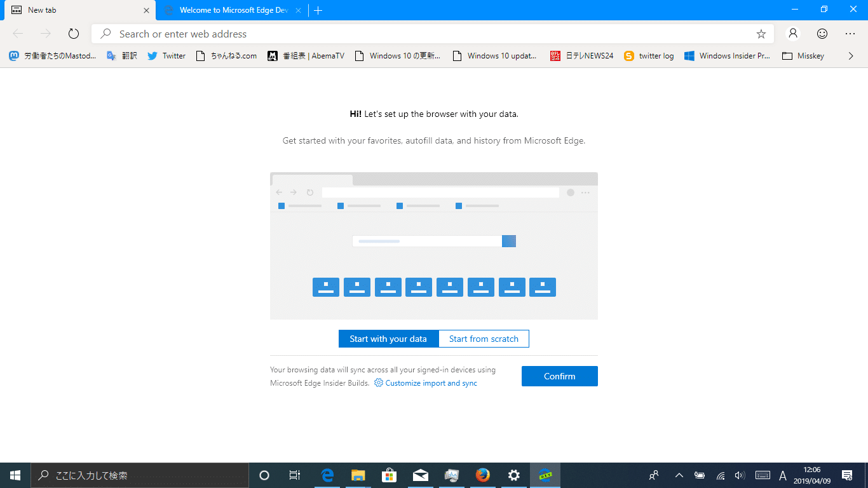This screenshot has height=488, width=868.
Task: Switch to Welcome to Microsoft Edge Dev tab
Action: [232, 10]
